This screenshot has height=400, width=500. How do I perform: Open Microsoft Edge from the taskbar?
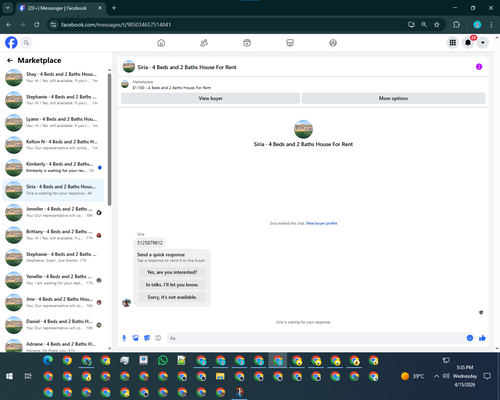coord(48,360)
